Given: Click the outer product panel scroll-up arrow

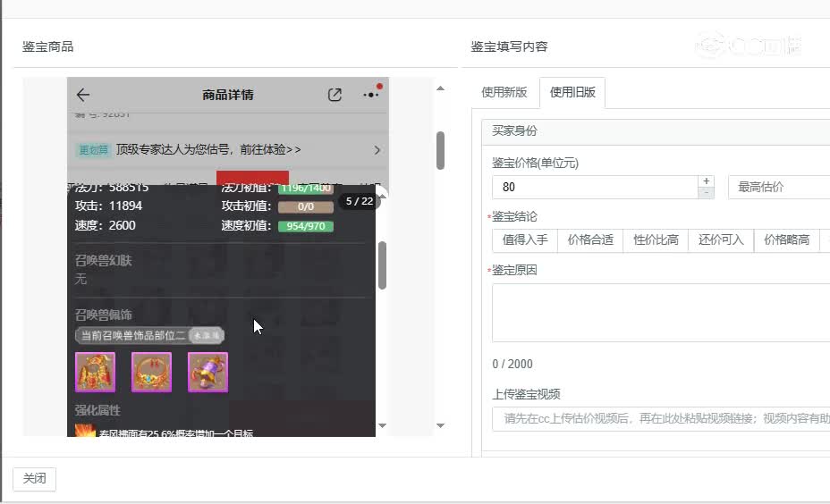Looking at the screenshot, I should [x=440, y=88].
